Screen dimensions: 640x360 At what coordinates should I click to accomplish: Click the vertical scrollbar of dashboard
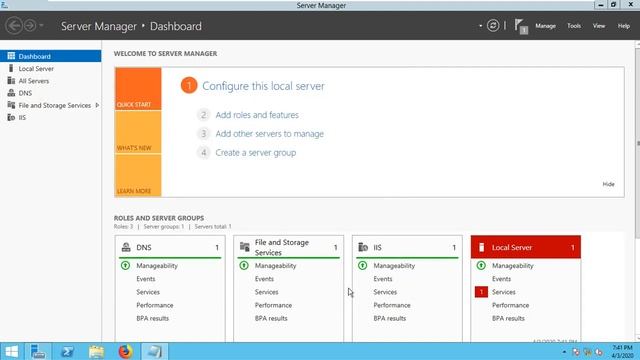tap(638, 143)
